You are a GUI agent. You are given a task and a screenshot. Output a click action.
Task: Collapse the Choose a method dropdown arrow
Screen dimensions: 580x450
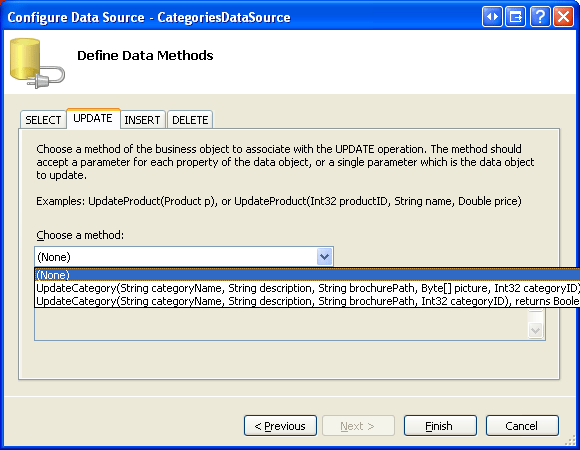tap(324, 256)
